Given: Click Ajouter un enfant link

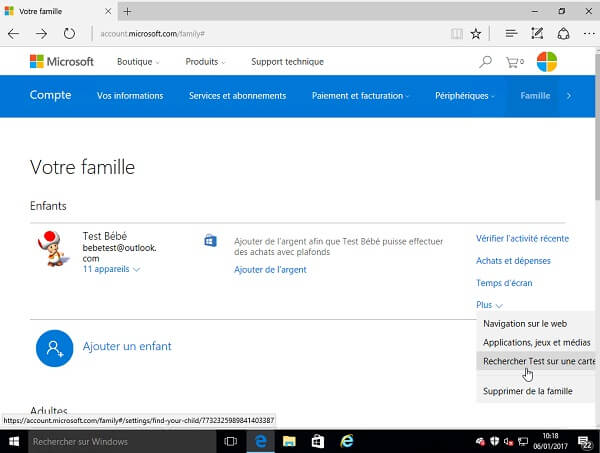Looking at the screenshot, I should (x=127, y=346).
